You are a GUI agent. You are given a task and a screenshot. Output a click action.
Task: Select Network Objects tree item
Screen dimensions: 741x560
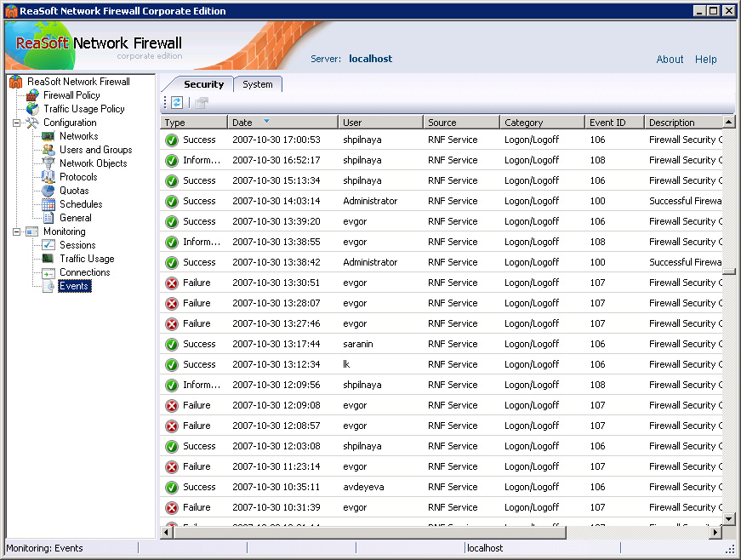point(94,163)
